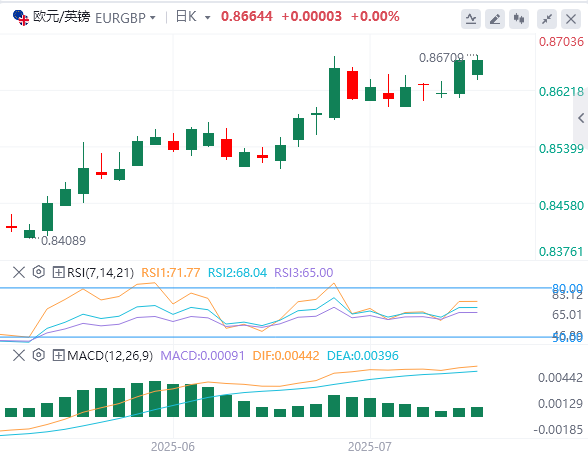Remove the RSI indicator with X
This screenshot has width=588, height=459.
pyautogui.click(x=19, y=272)
